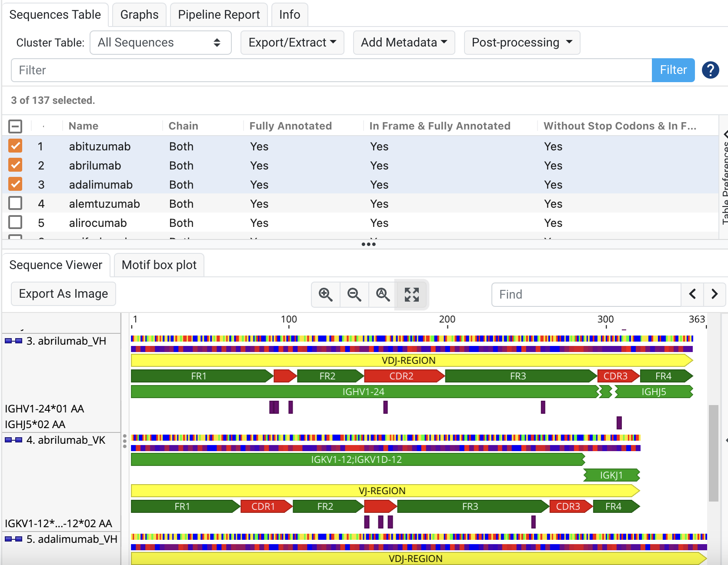Switch to the Graphs tab
The height and width of the screenshot is (565, 728).
coord(139,15)
